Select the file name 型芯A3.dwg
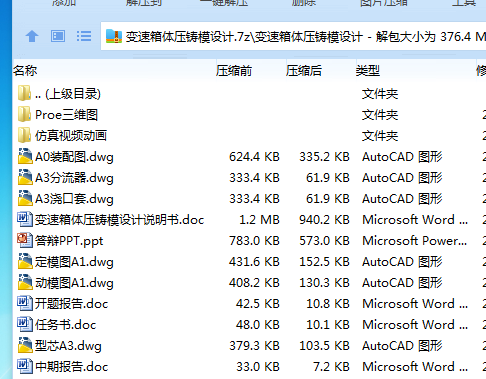 tap(68, 346)
